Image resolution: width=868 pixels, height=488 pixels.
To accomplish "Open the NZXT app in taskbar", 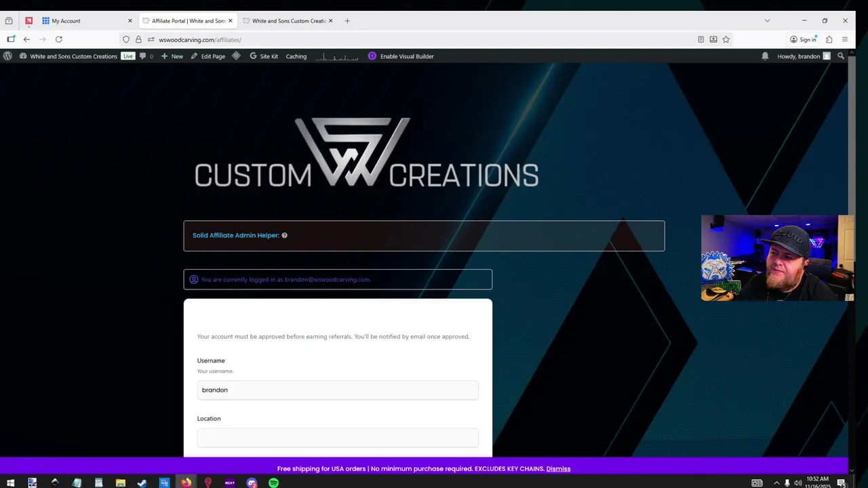I will [x=230, y=483].
